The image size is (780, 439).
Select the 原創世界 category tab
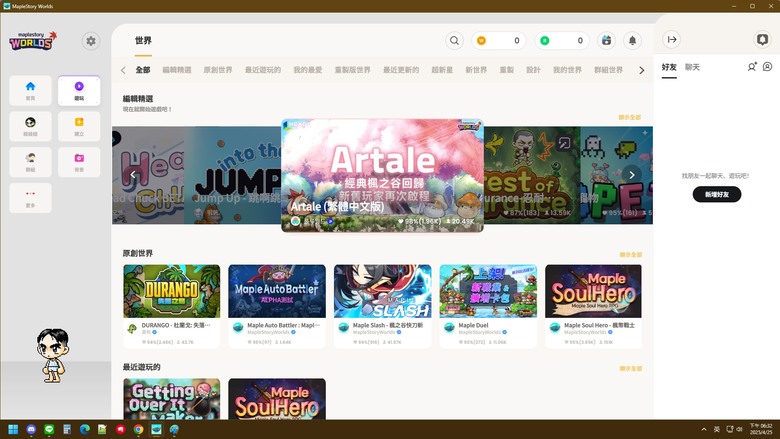(x=218, y=70)
